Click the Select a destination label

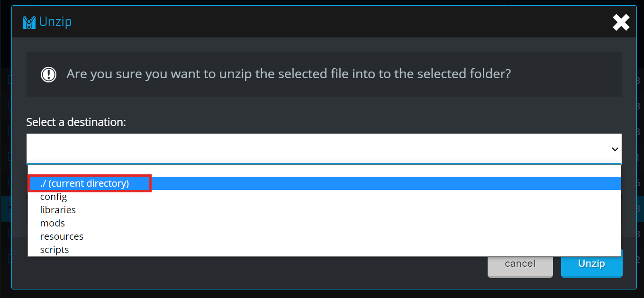(76, 122)
